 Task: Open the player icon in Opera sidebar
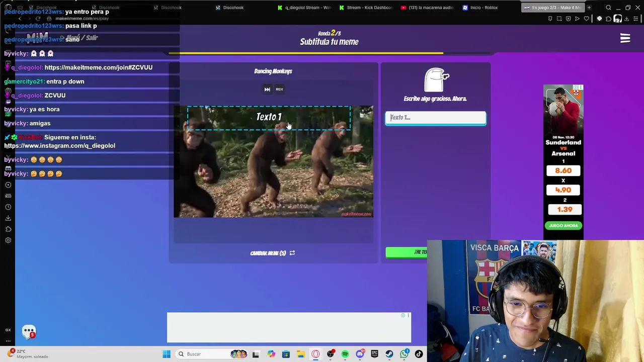(x=8, y=185)
